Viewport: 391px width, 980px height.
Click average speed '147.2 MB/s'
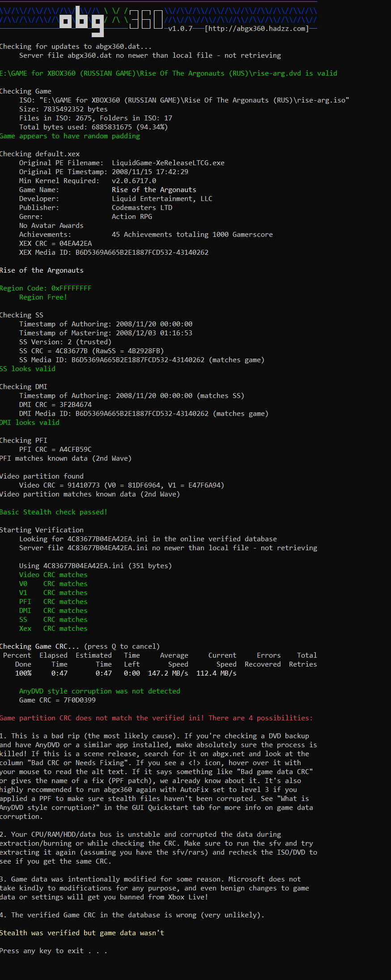(x=168, y=673)
